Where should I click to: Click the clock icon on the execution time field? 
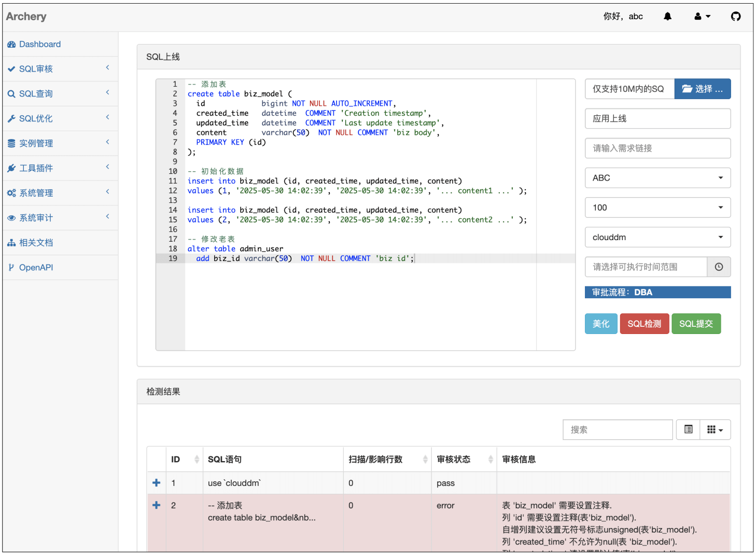(719, 267)
